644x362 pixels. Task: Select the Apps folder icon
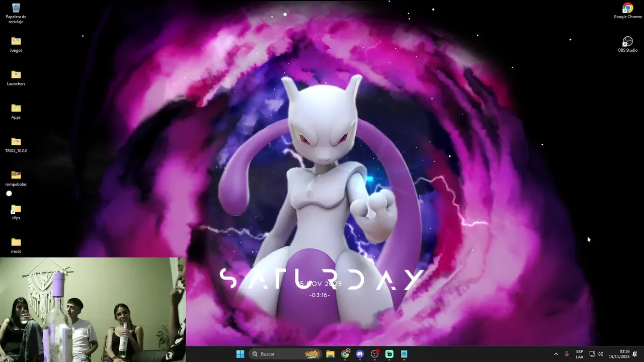point(16,112)
